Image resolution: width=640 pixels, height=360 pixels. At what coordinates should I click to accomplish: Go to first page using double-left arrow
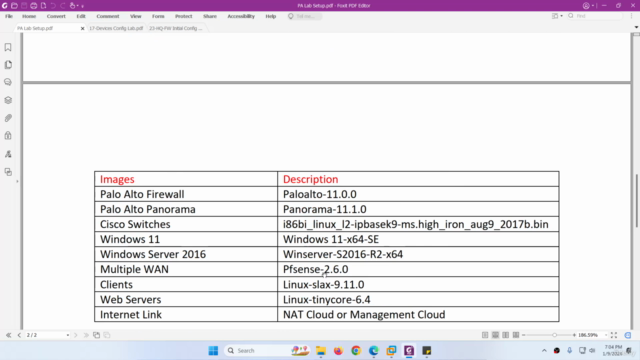(x=8, y=335)
